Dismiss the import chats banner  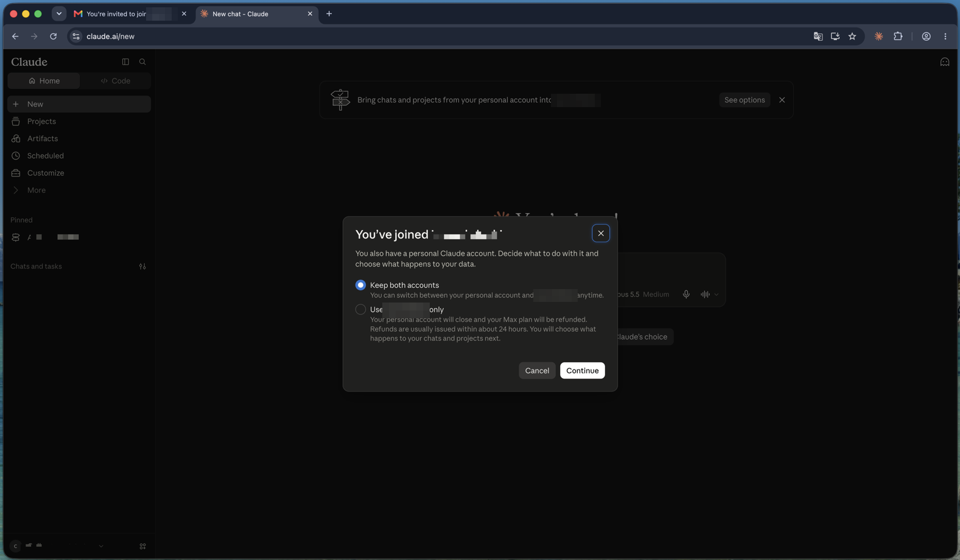tap(782, 100)
